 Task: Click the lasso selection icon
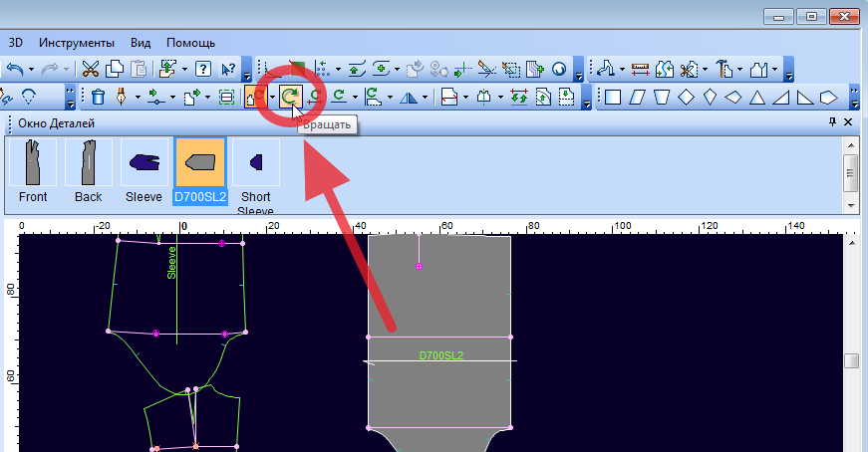[28, 97]
